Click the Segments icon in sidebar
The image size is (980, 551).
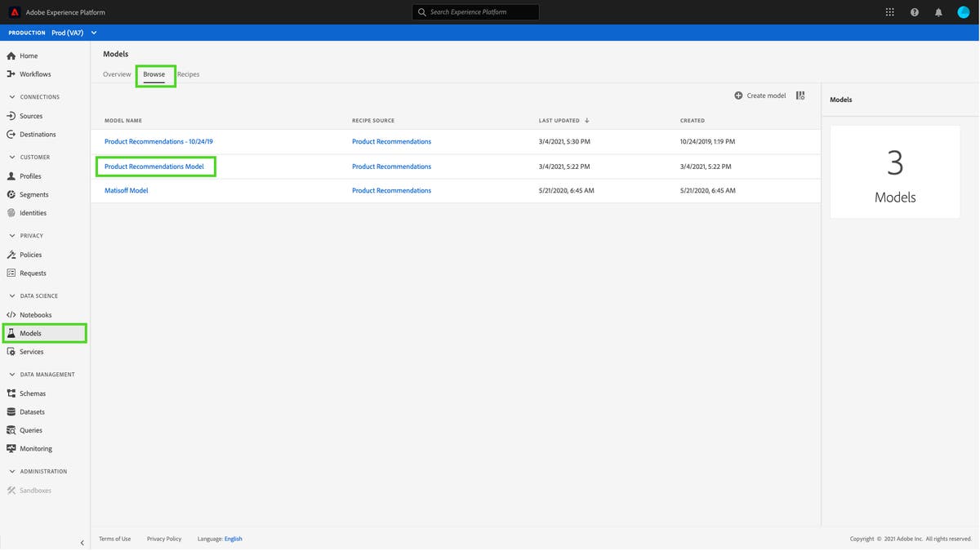point(11,194)
